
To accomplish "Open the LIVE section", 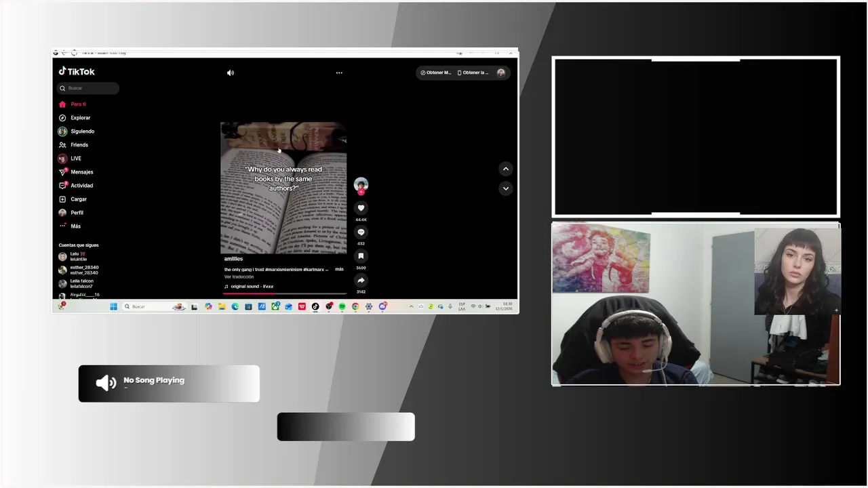I will tap(70, 159).
